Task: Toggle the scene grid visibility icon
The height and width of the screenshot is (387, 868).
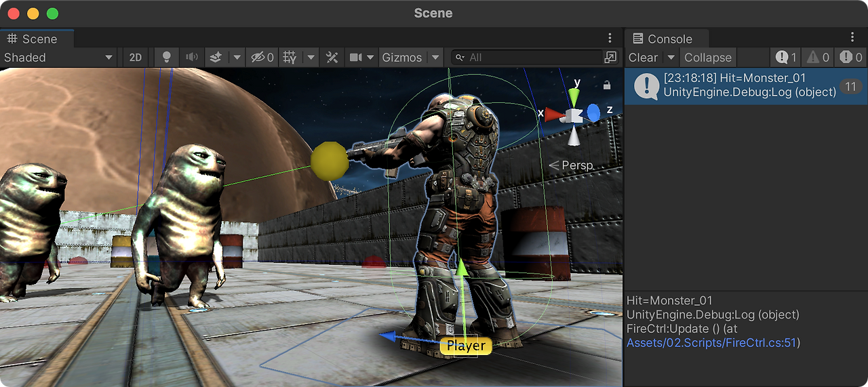Action: click(290, 58)
